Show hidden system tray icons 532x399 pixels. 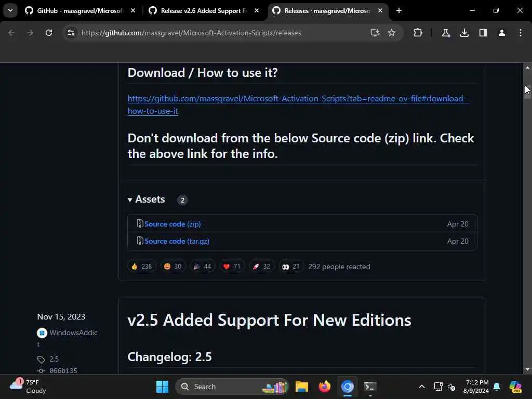tap(422, 387)
